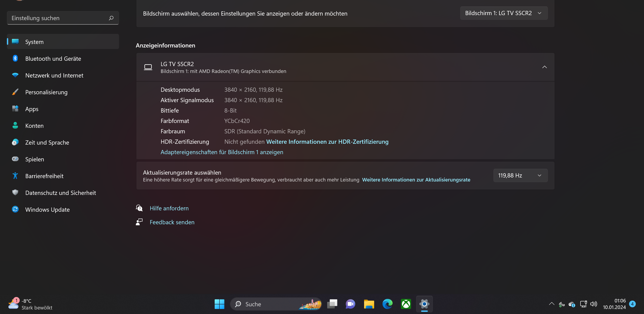The width and height of the screenshot is (644, 314).
Task: Open File Explorer from the taskbar
Action: click(369, 304)
